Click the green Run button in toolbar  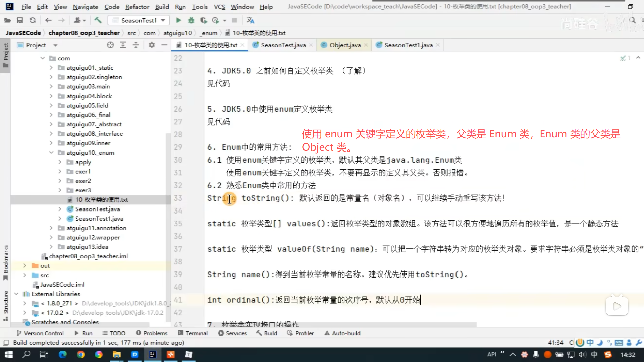[x=178, y=20]
